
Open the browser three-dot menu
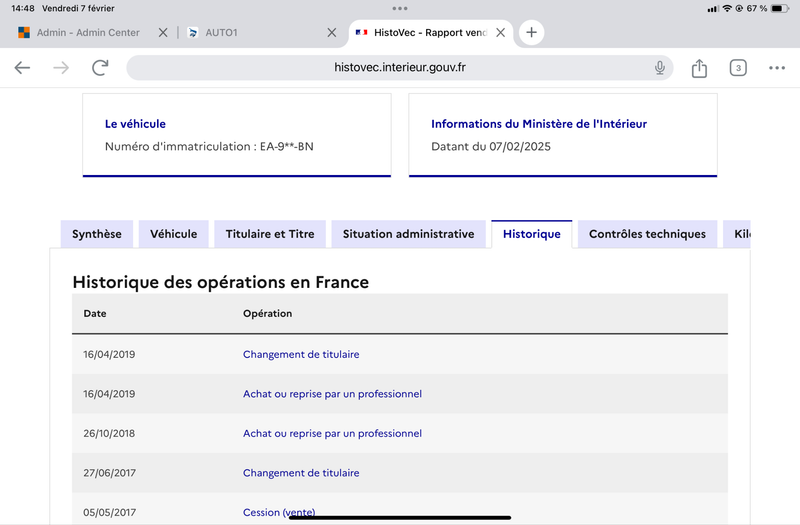(777, 68)
